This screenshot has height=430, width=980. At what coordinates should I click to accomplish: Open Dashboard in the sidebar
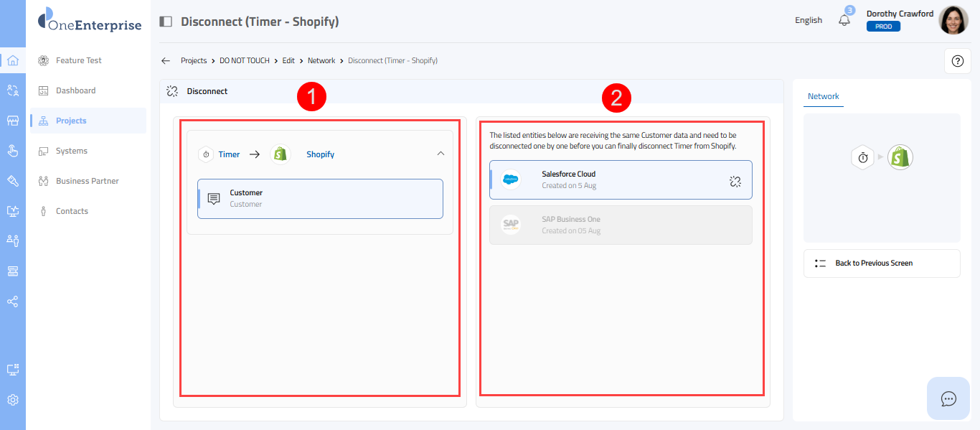click(75, 90)
